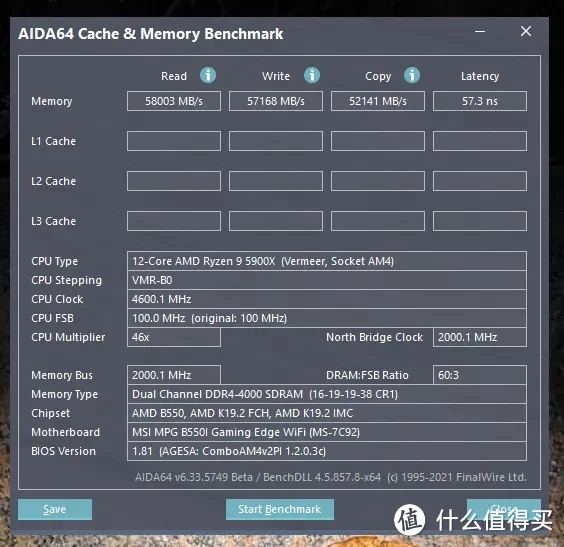Viewport: 564px width, 547px height.
Task: Click the info icon next to Copy
Action: [x=411, y=76]
